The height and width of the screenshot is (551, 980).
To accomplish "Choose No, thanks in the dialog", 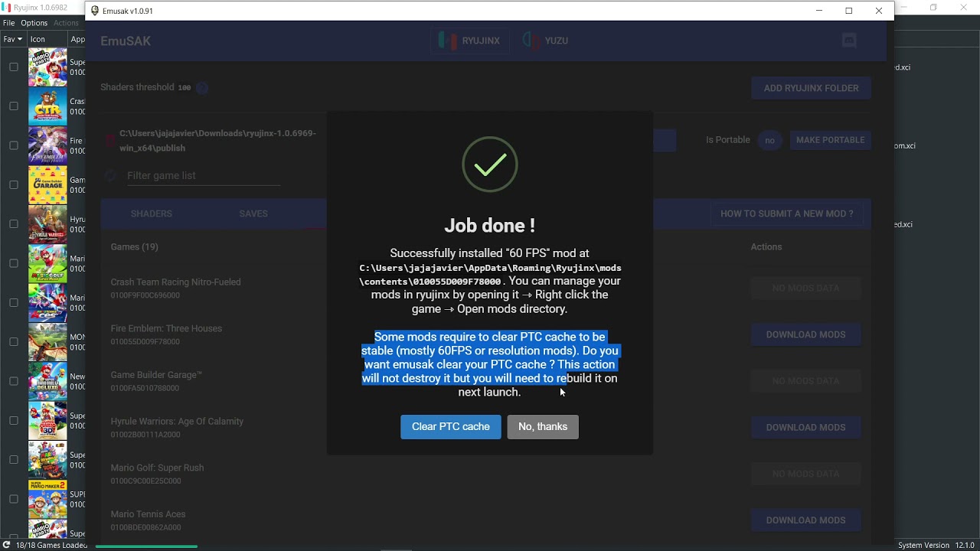I will click(x=543, y=427).
